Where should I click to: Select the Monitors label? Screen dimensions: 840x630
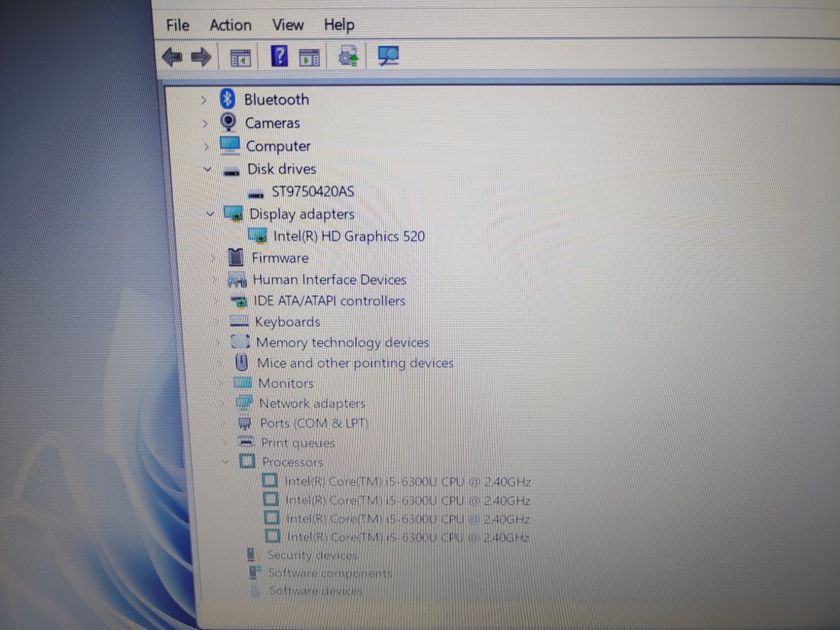click(x=286, y=383)
